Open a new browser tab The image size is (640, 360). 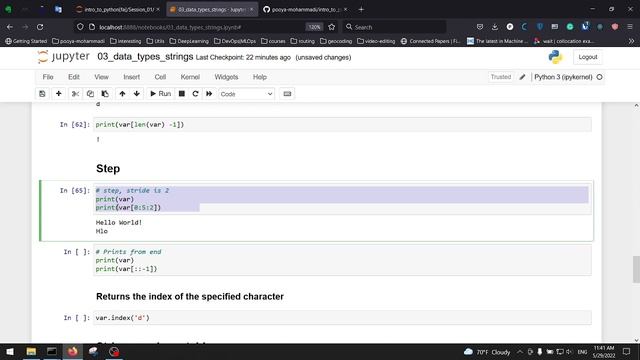tap(361, 9)
